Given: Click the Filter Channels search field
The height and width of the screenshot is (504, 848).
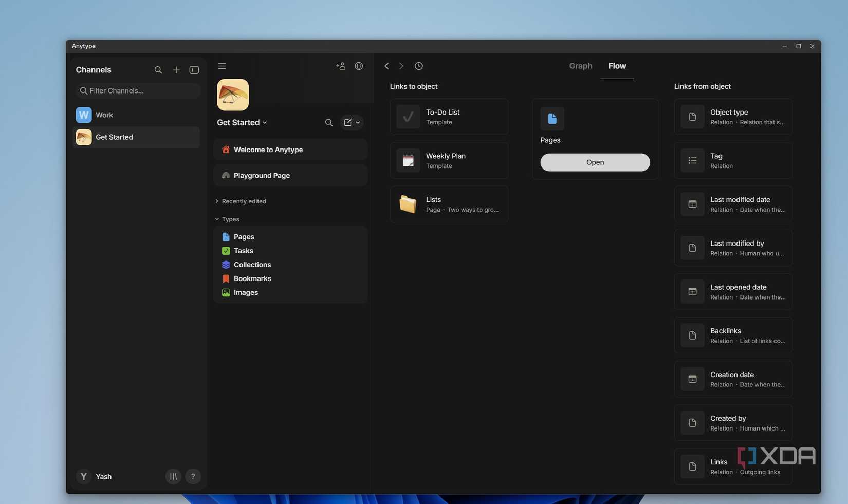Looking at the screenshot, I should tap(138, 91).
